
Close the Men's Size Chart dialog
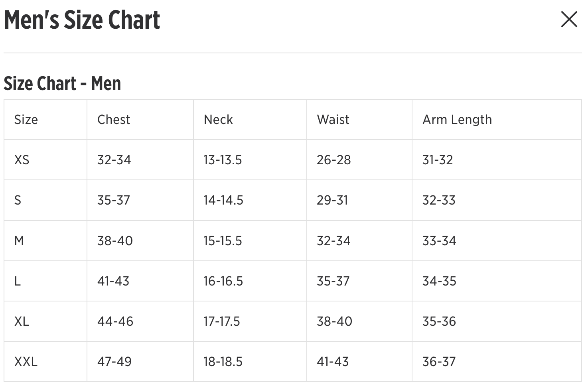click(x=569, y=19)
